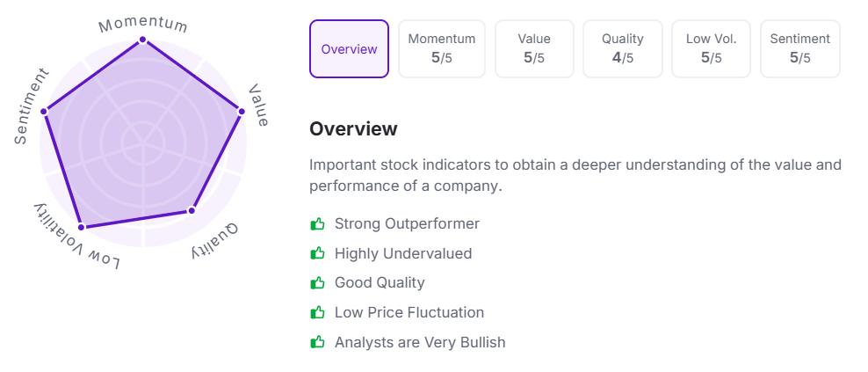Click thumbs-up icon beside Strong Outperformer
The image size is (868, 372).
pos(318,224)
